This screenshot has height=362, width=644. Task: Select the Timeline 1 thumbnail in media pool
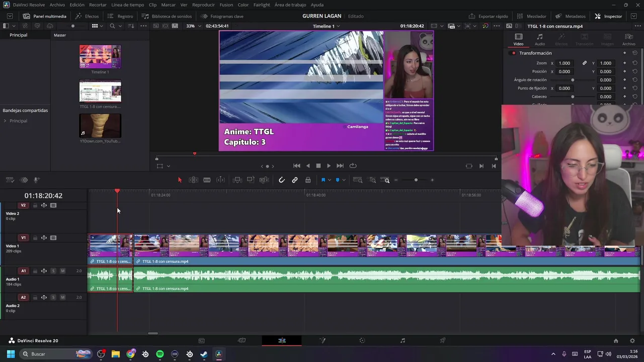click(100, 56)
